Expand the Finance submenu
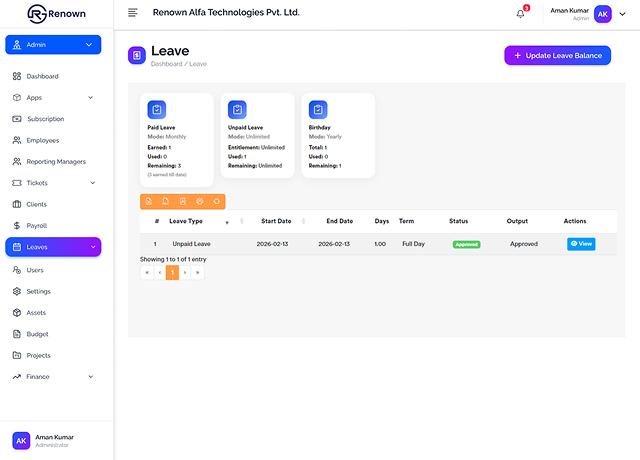 pos(91,377)
